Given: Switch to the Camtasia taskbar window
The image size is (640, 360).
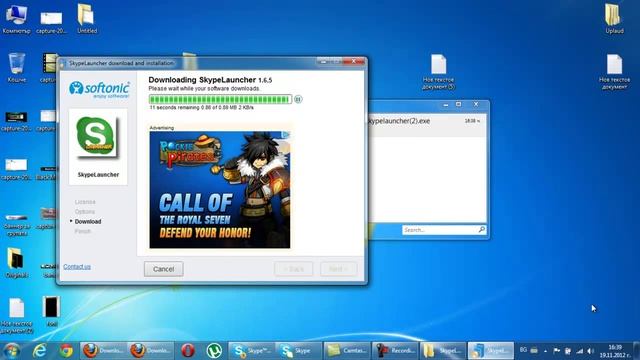Looking at the screenshot, I should point(347,351).
